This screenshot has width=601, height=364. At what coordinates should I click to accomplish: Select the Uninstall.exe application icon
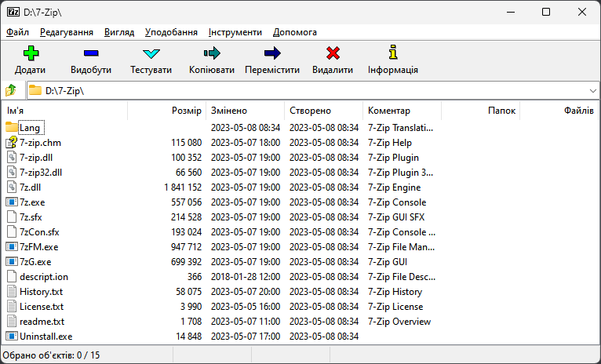pyautogui.click(x=12, y=336)
